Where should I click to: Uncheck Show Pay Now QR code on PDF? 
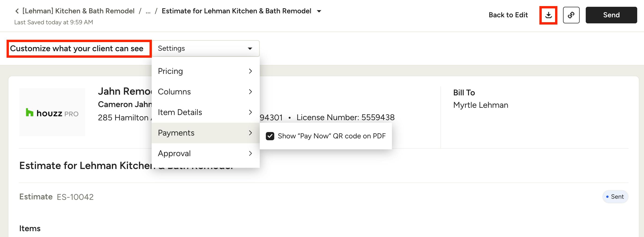coord(270,136)
